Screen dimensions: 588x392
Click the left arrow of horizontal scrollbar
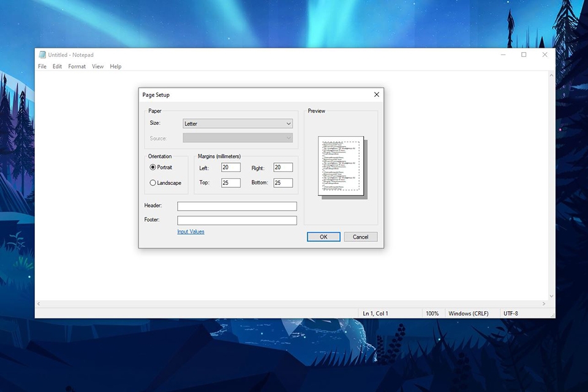[x=38, y=304]
